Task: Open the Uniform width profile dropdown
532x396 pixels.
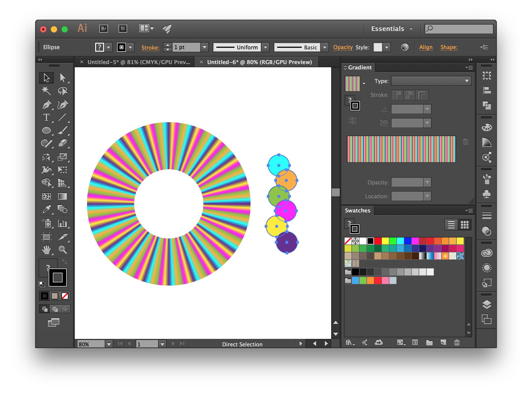Action: click(x=265, y=47)
